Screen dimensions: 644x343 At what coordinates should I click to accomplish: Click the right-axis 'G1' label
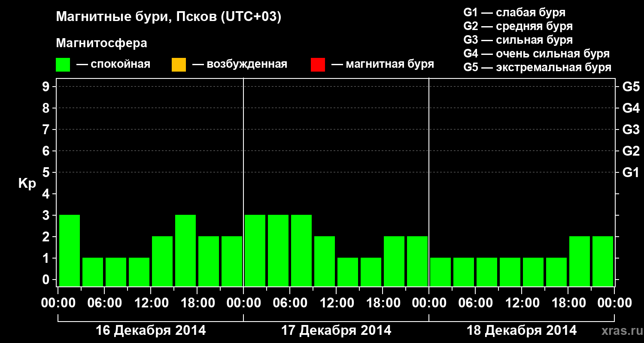pyautogui.click(x=631, y=173)
